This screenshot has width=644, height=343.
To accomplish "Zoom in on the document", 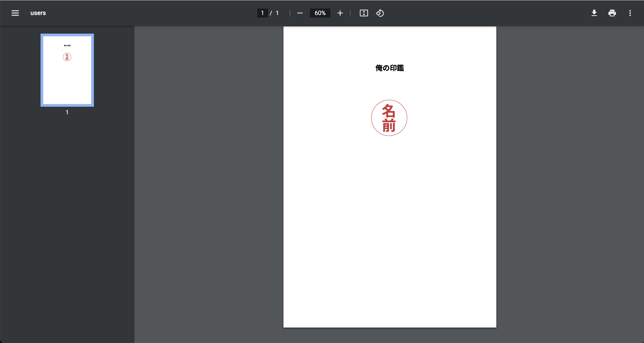I will [340, 13].
